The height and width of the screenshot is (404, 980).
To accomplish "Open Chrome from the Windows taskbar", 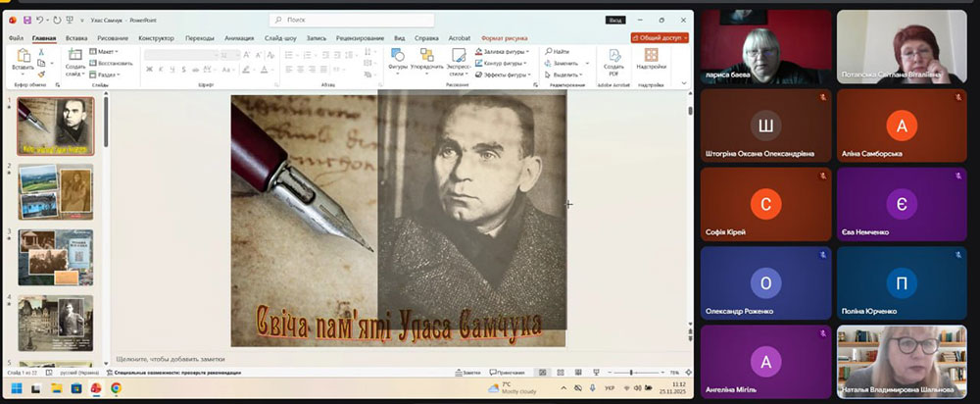I will (x=116, y=388).
